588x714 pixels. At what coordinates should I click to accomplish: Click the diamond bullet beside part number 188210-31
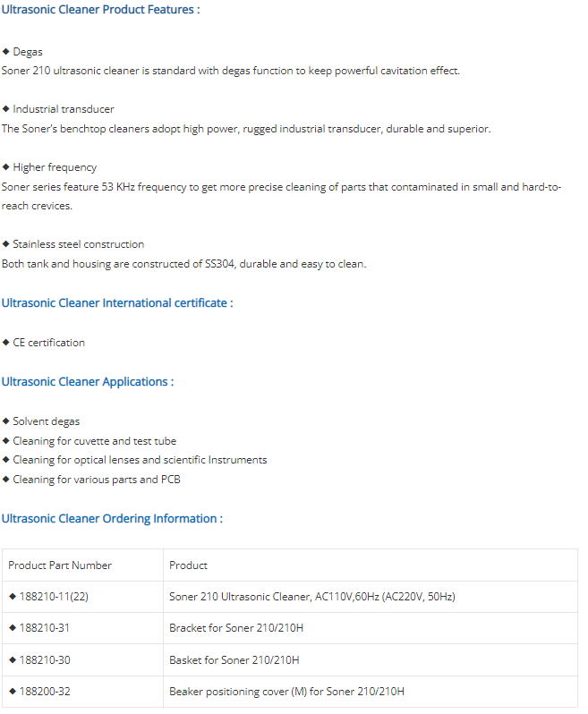13,628
